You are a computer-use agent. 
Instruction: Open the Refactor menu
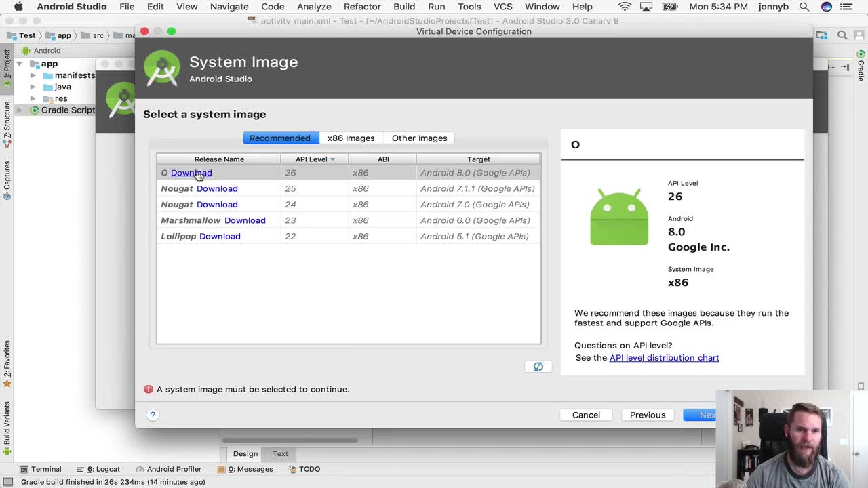362,7
